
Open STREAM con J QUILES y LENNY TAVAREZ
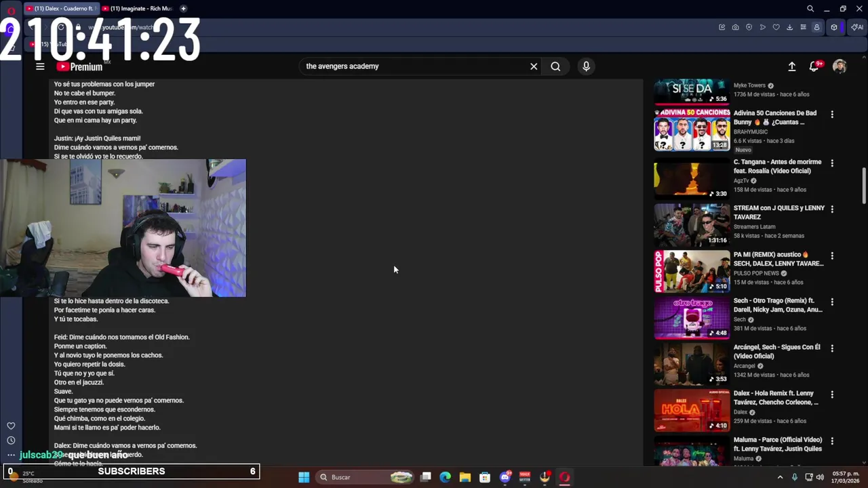point(779,213)
